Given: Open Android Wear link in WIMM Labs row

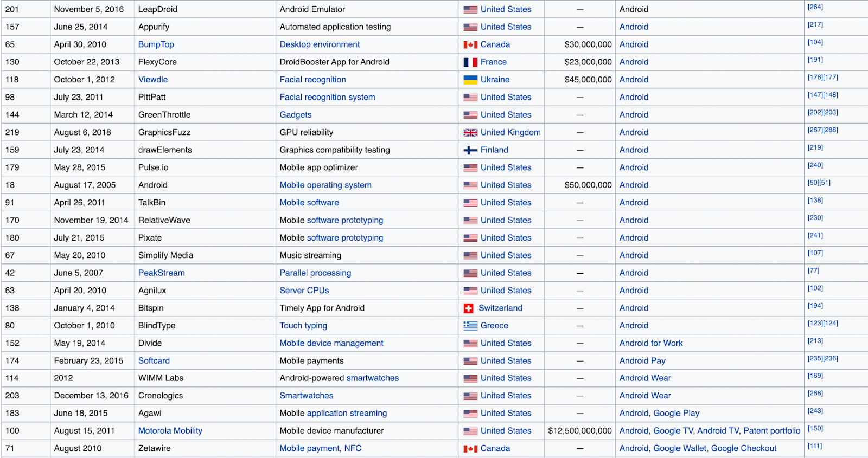Looking at the screenshot, I should (645, 378).
